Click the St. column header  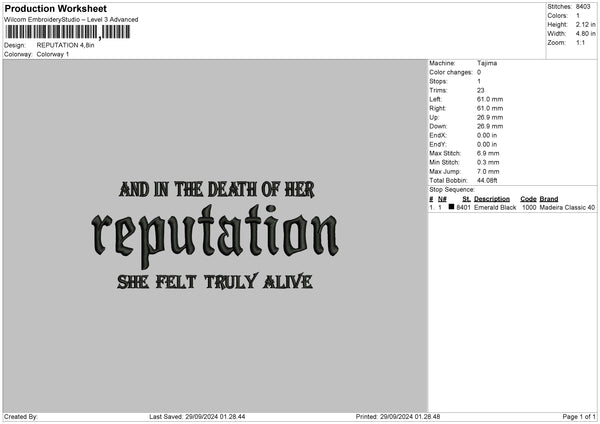[x=466, y=199]
